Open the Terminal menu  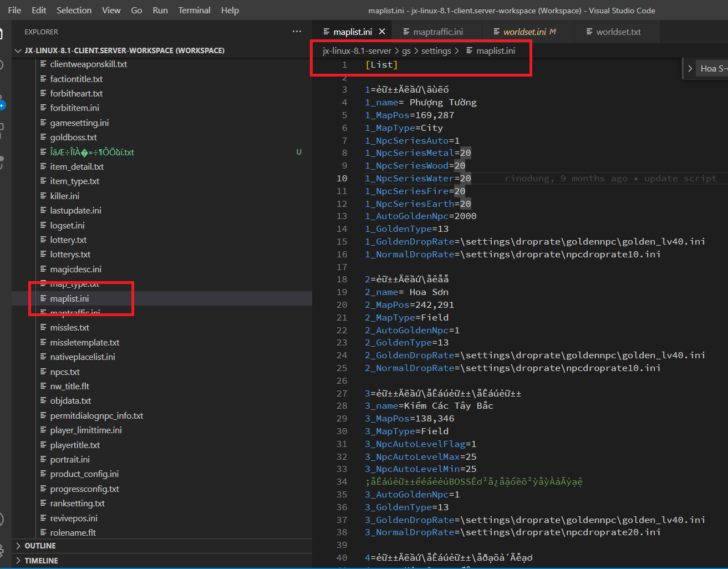pyautogui.click(x=194, y=10)
